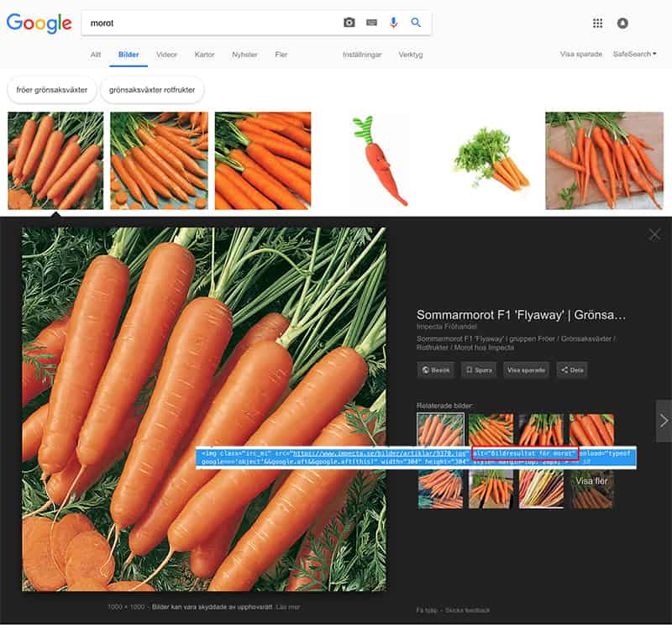The width and height of the screenshot is (672, 629).
Task: Go to next image with right arrow
Action: pyautogui.click(x=664, y=421)
